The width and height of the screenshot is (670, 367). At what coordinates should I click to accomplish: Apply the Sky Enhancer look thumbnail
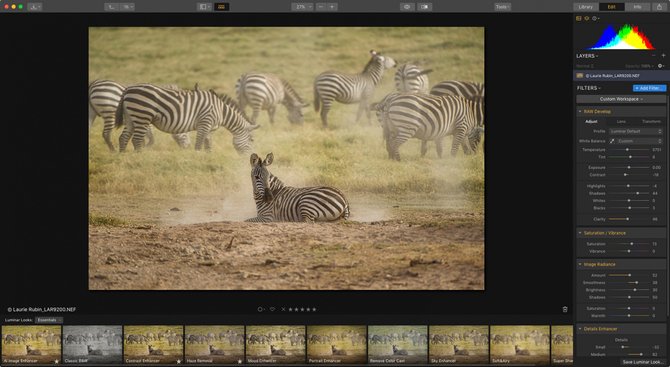click(x=459, y=345)
